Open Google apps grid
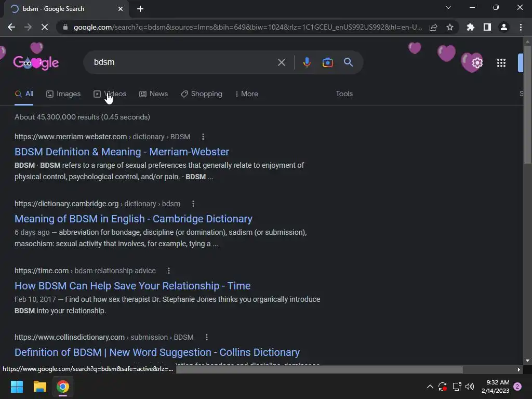This screenshot has height=399, width=532. 501,63
